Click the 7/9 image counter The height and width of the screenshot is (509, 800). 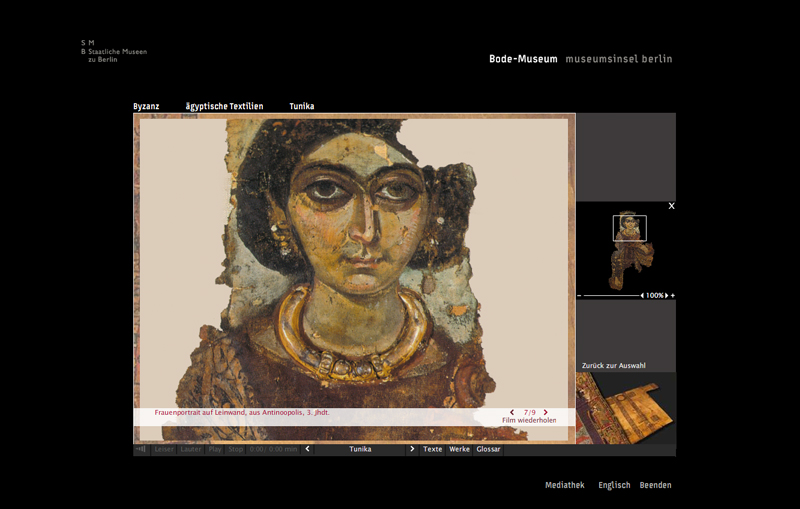pyautogui.click(x=530, y=412)
